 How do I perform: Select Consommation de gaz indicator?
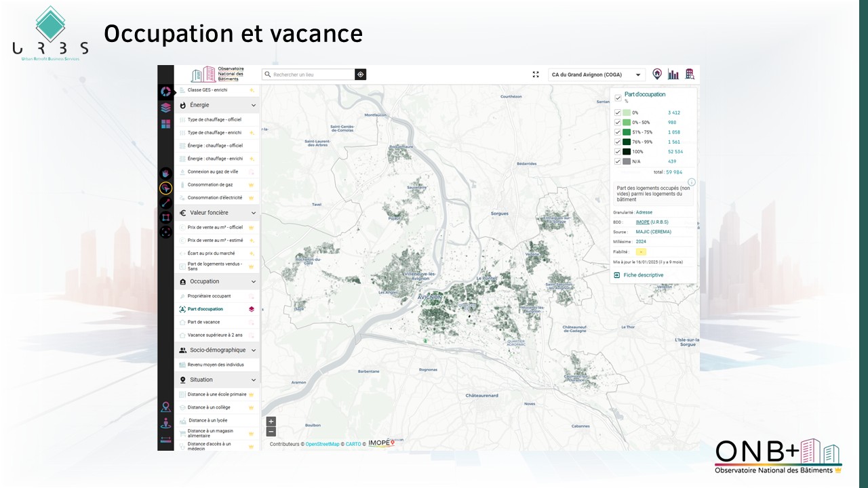tap(210, 184)
